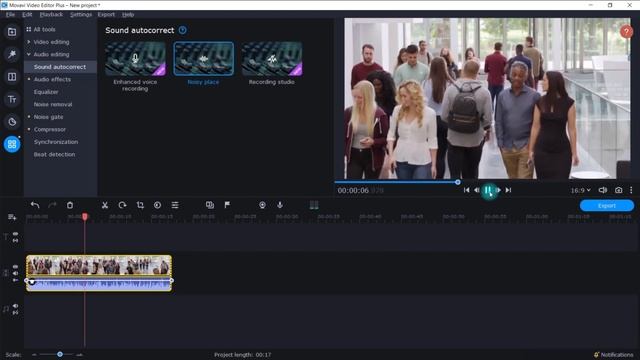Expand the Video editing tools group

[29, 42]
